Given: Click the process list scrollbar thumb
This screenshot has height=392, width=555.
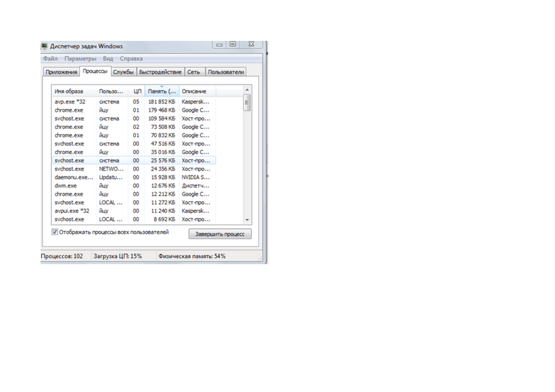Looking at the screenshot, I should 247,103.
